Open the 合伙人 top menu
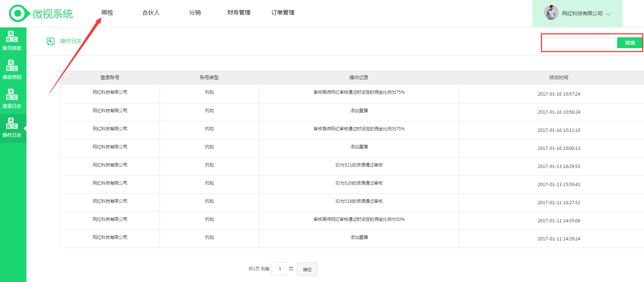The width and height of the screenshot is (644, 282). 151,13
